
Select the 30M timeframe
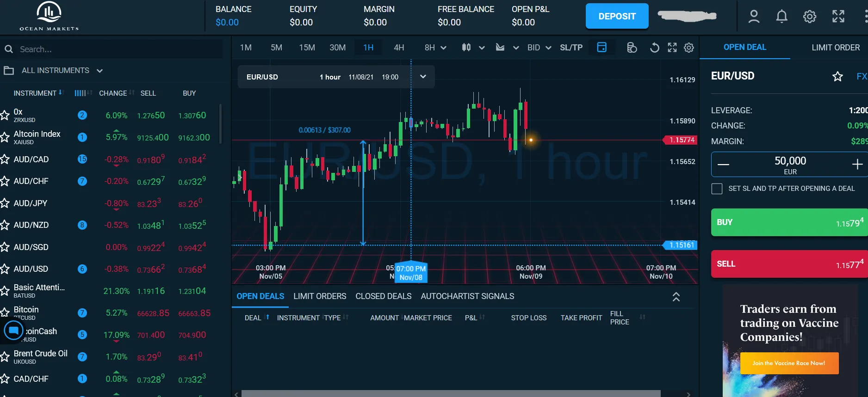[337, 48]
